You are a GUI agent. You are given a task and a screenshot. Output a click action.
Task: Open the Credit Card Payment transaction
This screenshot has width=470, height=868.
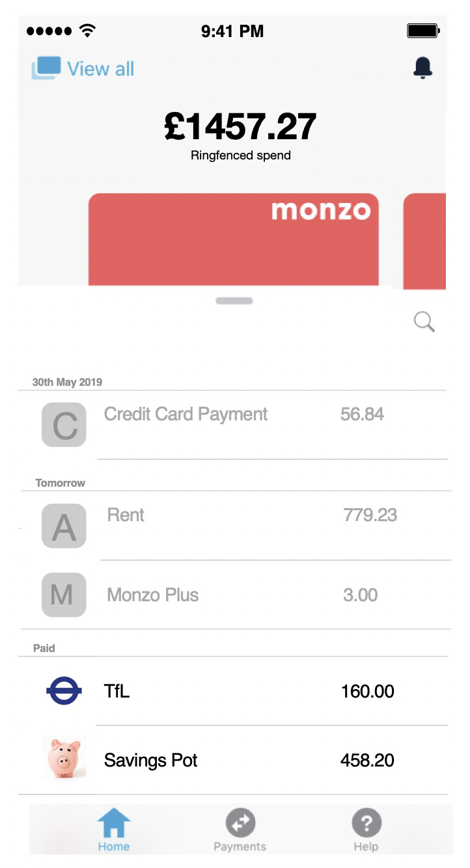click(x=233, y=425)
